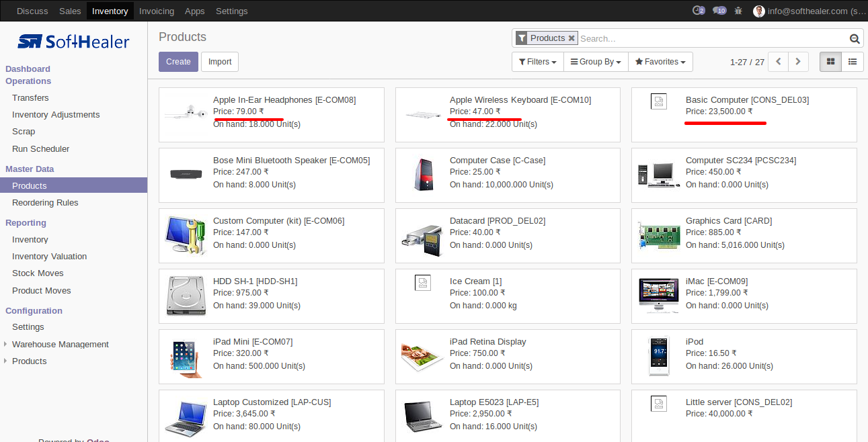Viewport: 868px width, 442px height.
Task: Switch to list view
Action: [x=853, y=62]
